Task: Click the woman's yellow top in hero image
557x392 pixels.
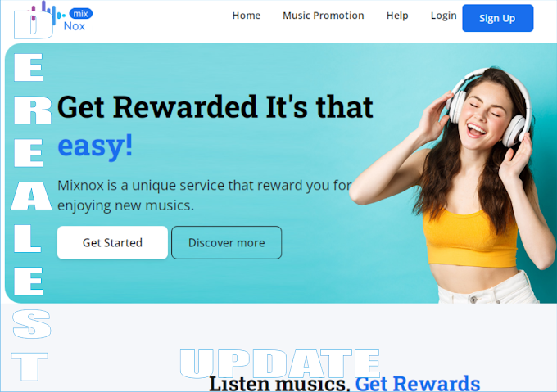Action: click(469, 237)
